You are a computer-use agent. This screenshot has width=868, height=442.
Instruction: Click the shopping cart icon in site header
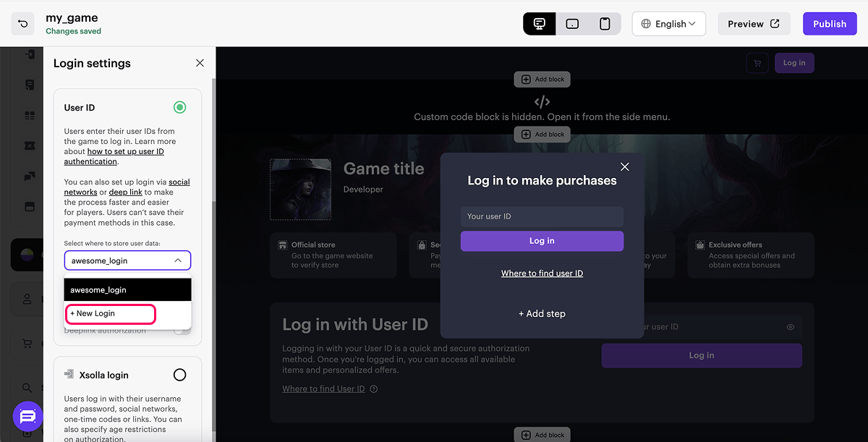[757, 63]
